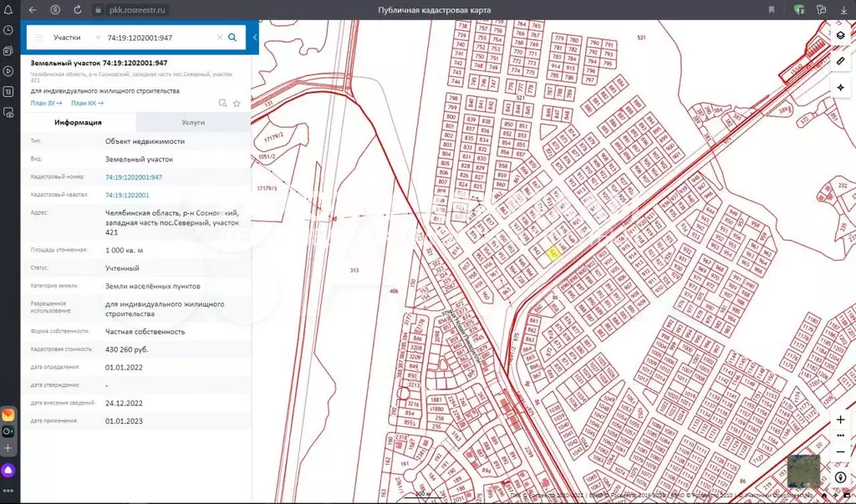
Task: Open the hamburger menu in search bar
Action: (38, 38)
